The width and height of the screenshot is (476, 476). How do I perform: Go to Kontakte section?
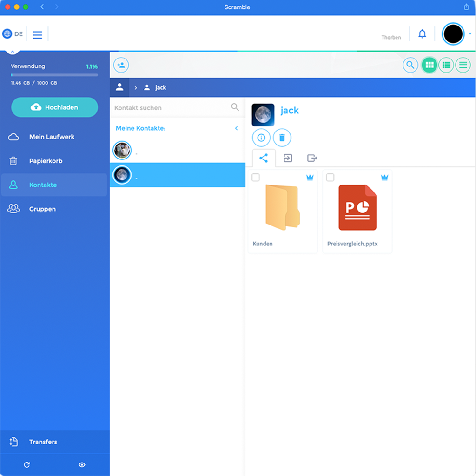tap(54, 185)
